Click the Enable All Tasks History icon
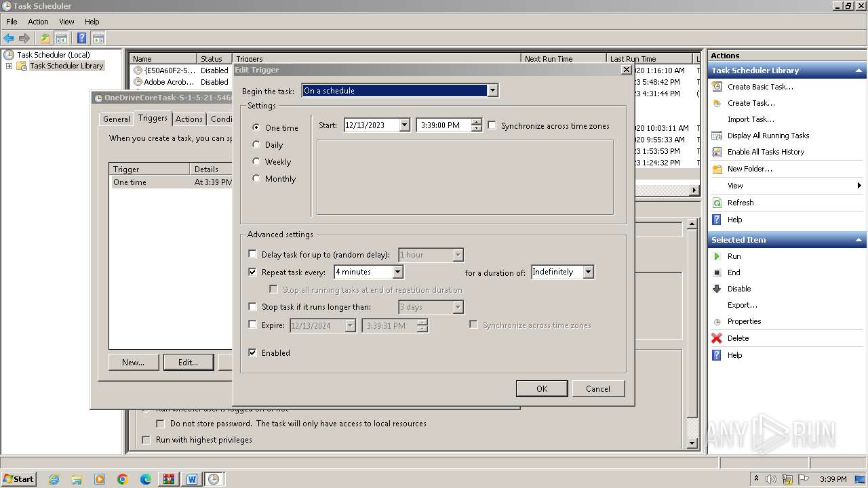This screenshot has width=868, height=488. point(717,152)
